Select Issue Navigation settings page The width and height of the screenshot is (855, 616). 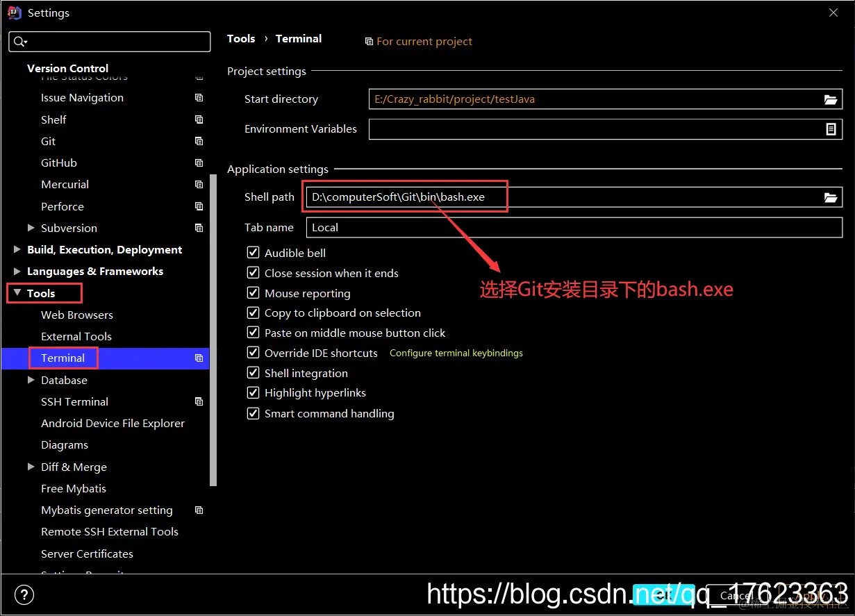coord(82,98)
